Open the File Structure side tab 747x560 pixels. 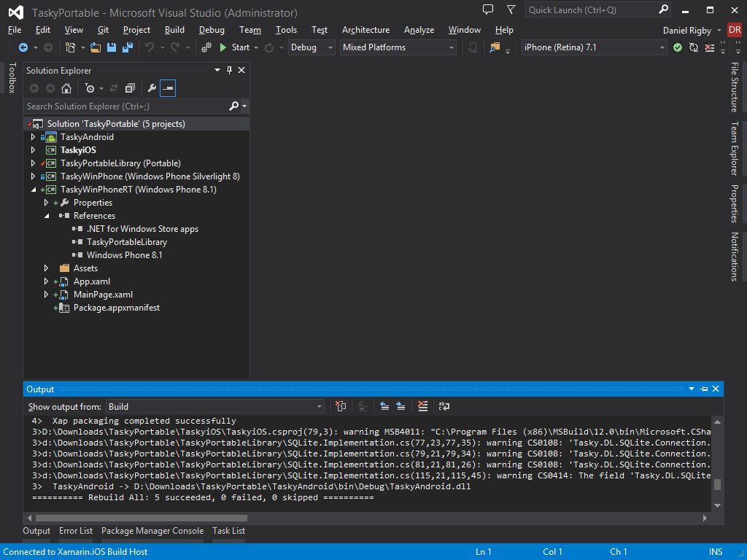coord(735,87)
